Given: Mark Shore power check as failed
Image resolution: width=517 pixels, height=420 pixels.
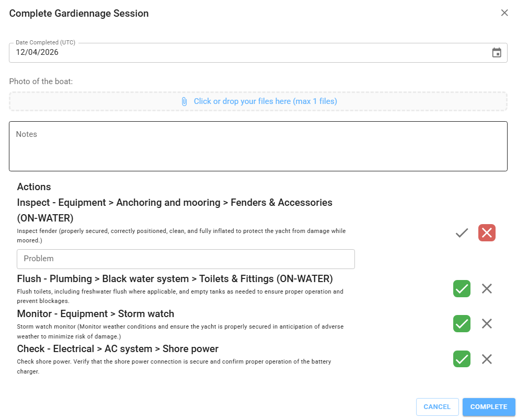Looking at the screenshot, I should click(487, 359).
